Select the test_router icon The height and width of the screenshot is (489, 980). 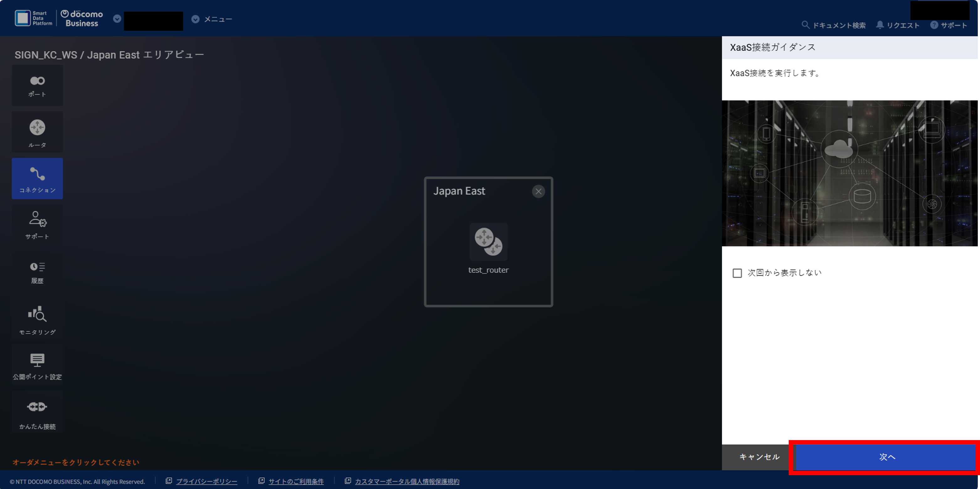(x=489, y=242)
